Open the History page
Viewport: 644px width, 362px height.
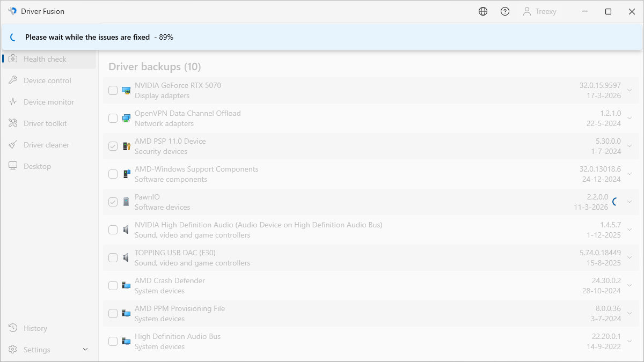(35, 328)
